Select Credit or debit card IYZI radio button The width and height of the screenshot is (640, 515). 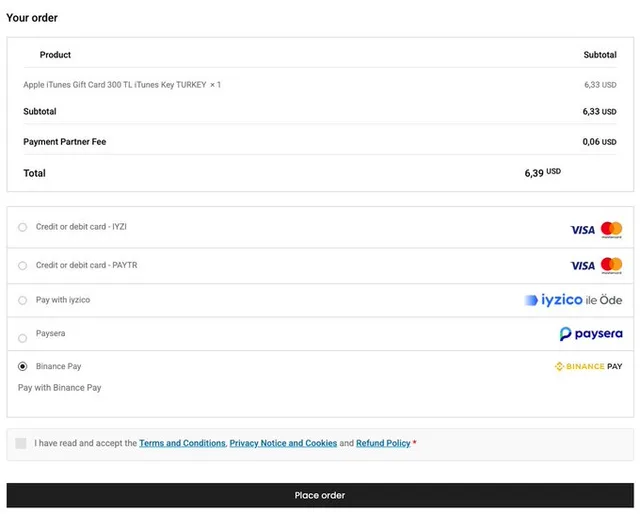coord(22,227)
